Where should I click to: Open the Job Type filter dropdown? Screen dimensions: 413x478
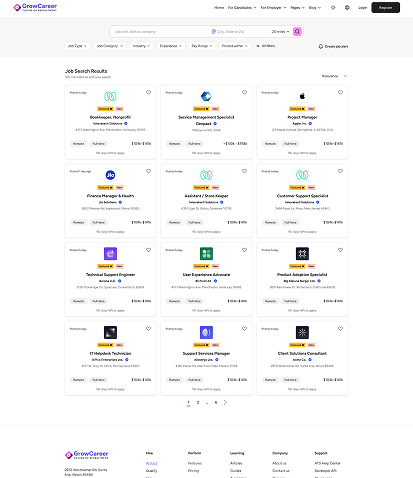tap(77, 46)
